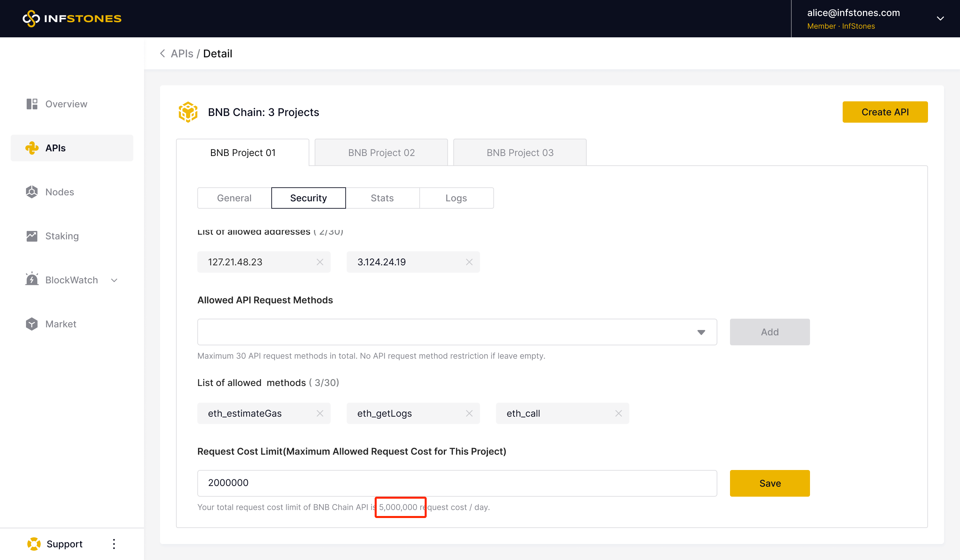Image resolution: width=960 pixels, height=560 pixels.
Task: Expand the BlockWatch submenu chevron
Action: (x=114, y=280)
